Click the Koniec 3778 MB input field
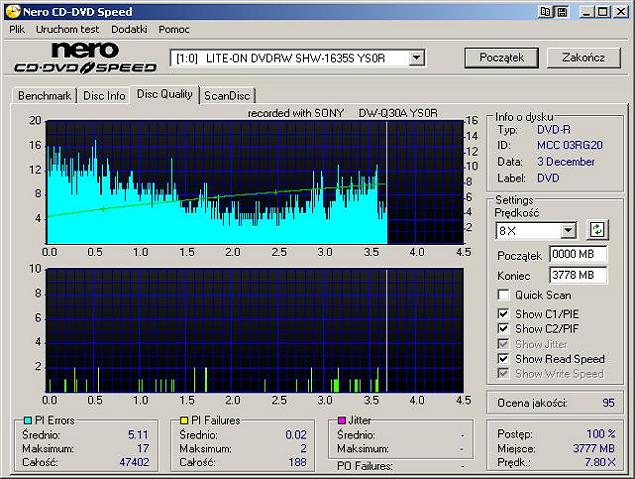The width and height of the screenshot is (635, 479). pyautogui.click(x=578, y=275)
